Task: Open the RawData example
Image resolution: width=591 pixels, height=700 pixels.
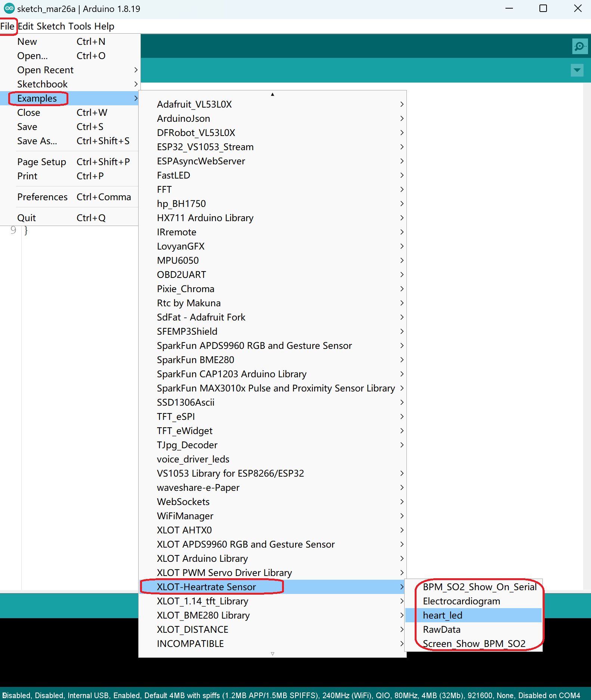Action: pyautogui.click(x=474, y=629)
